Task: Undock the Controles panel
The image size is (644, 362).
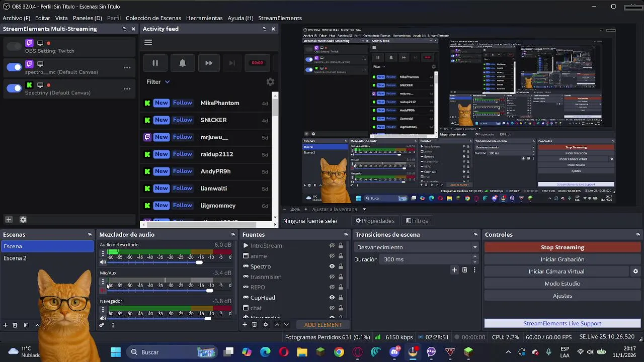Action: pos(638,235)
